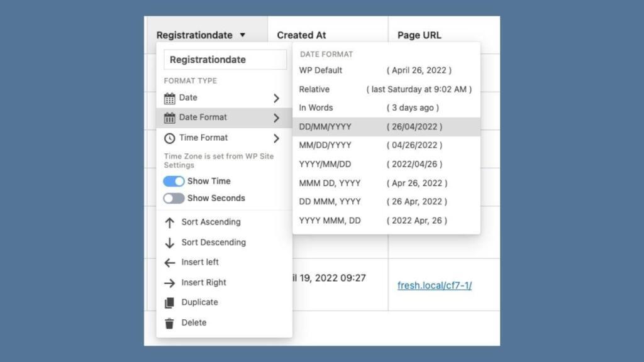The image size is (644, 362).
Task: Click the Delete trash icon
Action: (170, 323)
